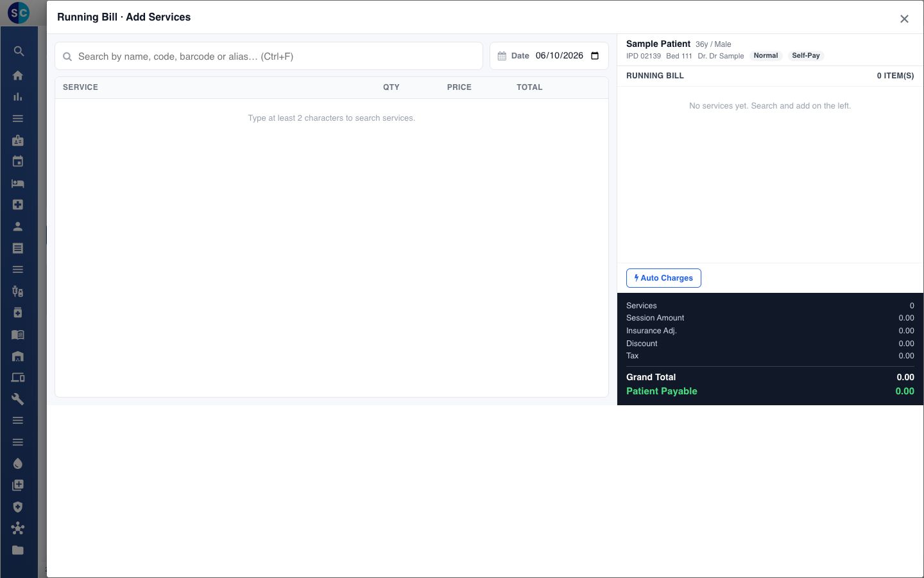This screenshot has height=578, width=924.
Task: Close the Running Bill dialog
Action: (904, 19)
